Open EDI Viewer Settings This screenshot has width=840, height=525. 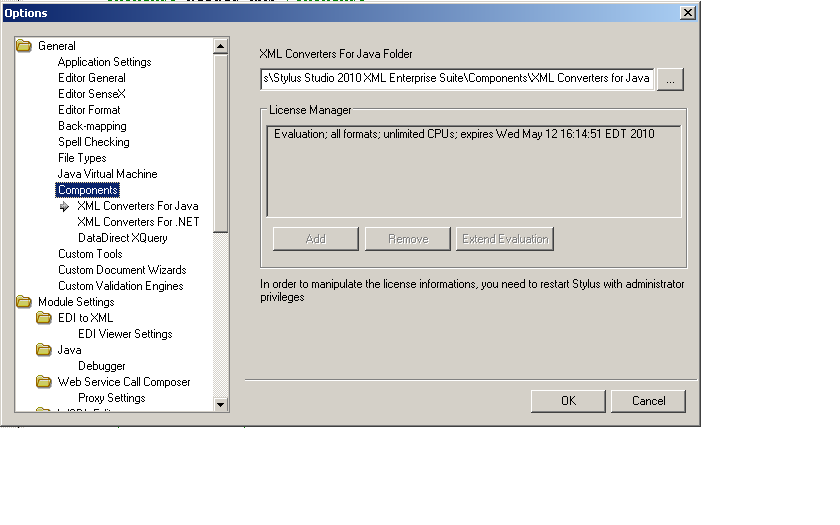coord(125,334)
